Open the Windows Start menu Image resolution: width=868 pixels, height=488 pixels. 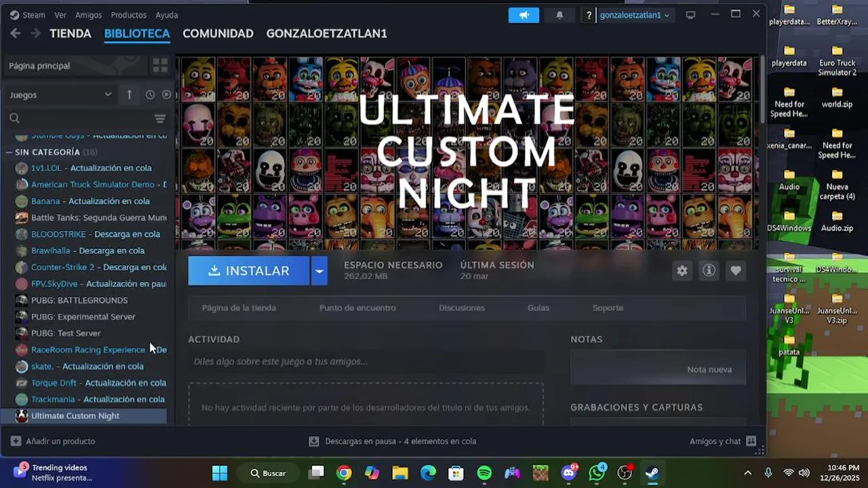[220, 473]
